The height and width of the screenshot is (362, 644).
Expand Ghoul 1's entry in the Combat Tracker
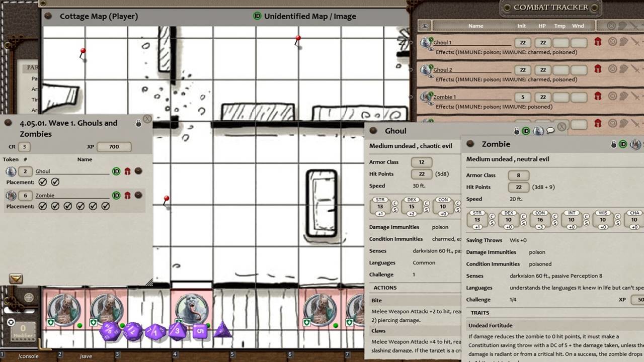[x=426, y=42]
